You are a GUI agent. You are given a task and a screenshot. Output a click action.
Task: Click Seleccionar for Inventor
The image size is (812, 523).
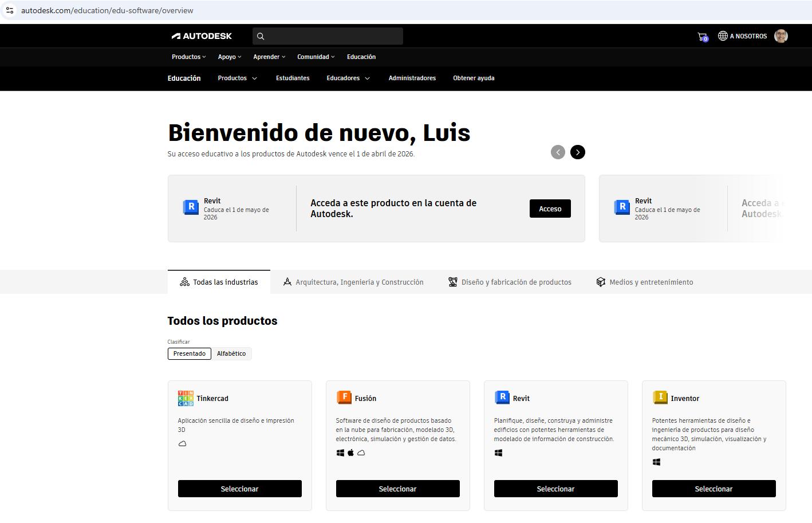coord(714,489)
